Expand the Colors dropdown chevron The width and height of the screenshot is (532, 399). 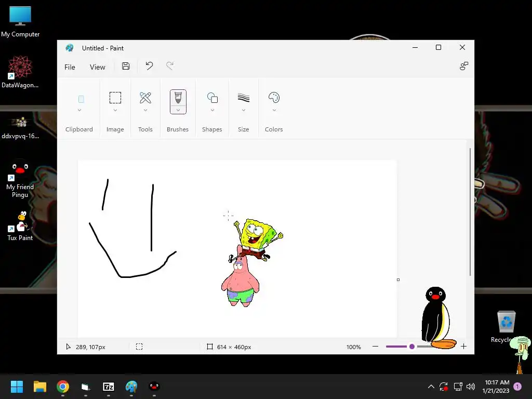tap(274, 110)
